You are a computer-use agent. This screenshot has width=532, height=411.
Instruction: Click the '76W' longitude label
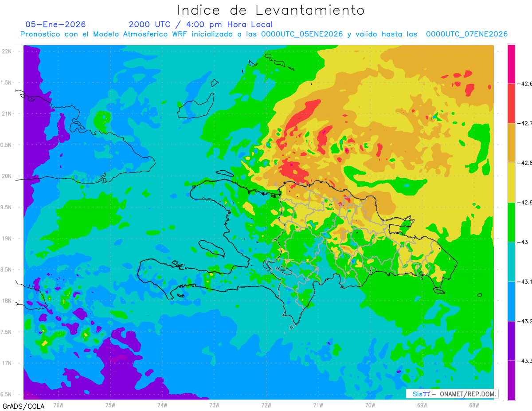click(58, 404)
